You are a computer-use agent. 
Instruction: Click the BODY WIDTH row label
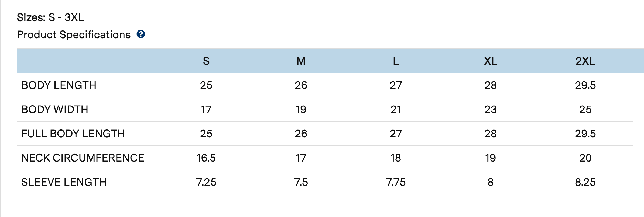(x=55, y=110)
